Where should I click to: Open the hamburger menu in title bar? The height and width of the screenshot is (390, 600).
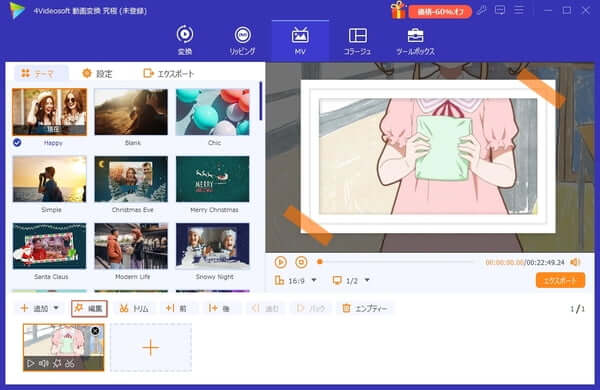click(519, 10)
